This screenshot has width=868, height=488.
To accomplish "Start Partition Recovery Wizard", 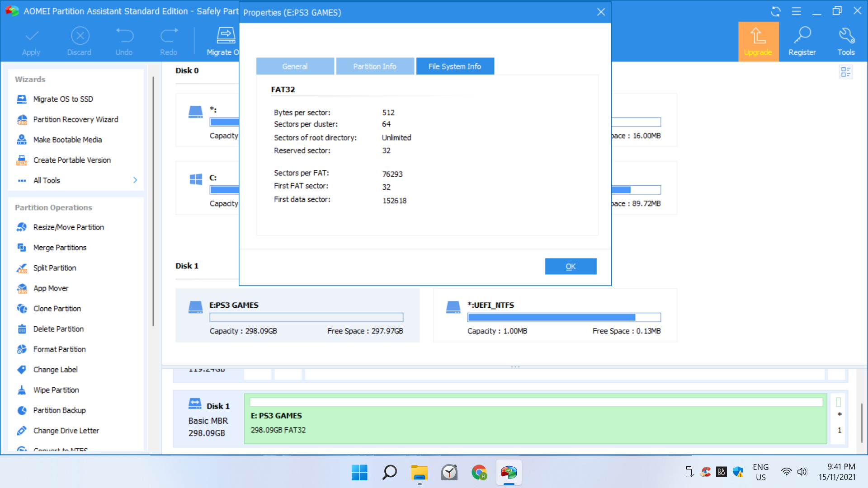I will pyautogui.click(x=75, y=119).
